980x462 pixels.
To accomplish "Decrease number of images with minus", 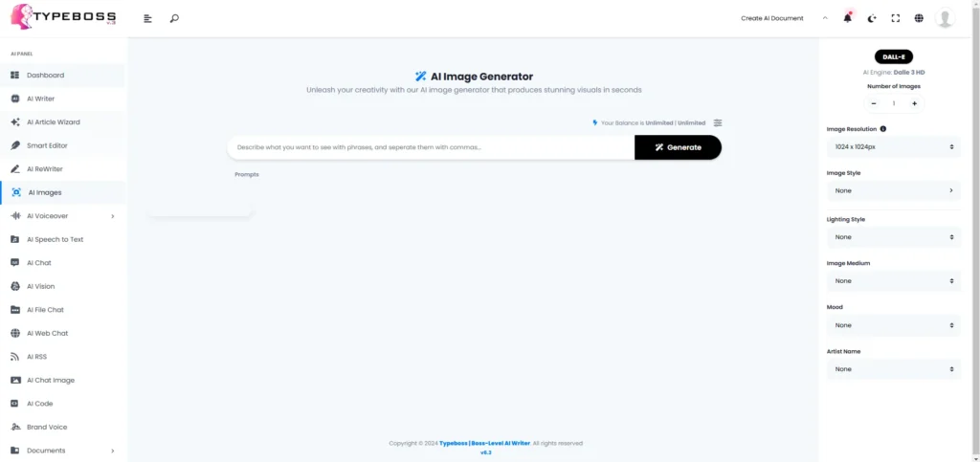I will [x=874, y=103].
